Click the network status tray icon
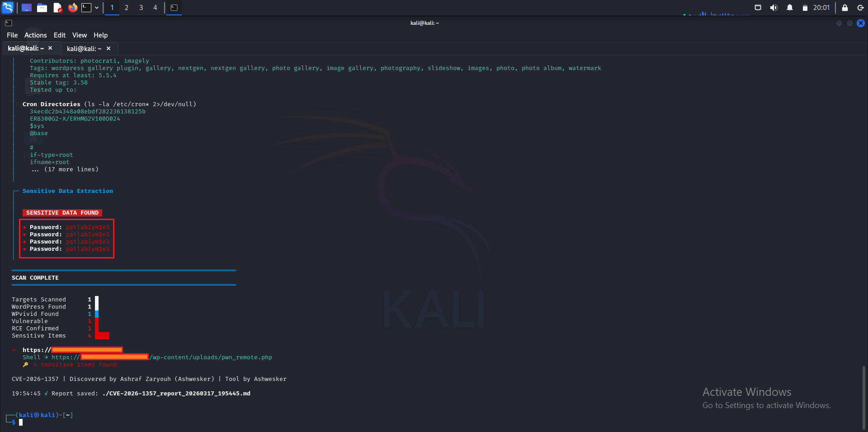Image resolution: width=868 pixels, height=432 pixels. coord(757,7)
